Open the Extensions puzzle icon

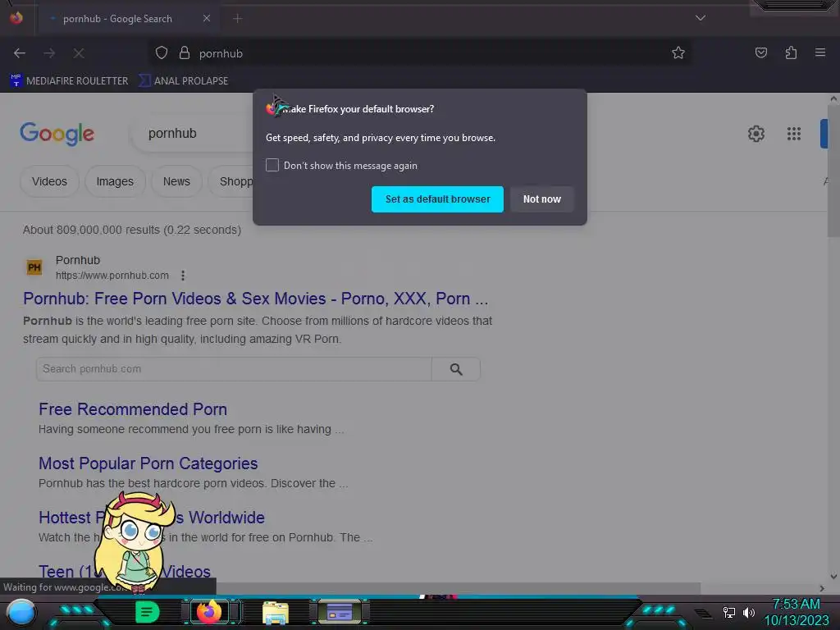(x=791, y=53)
